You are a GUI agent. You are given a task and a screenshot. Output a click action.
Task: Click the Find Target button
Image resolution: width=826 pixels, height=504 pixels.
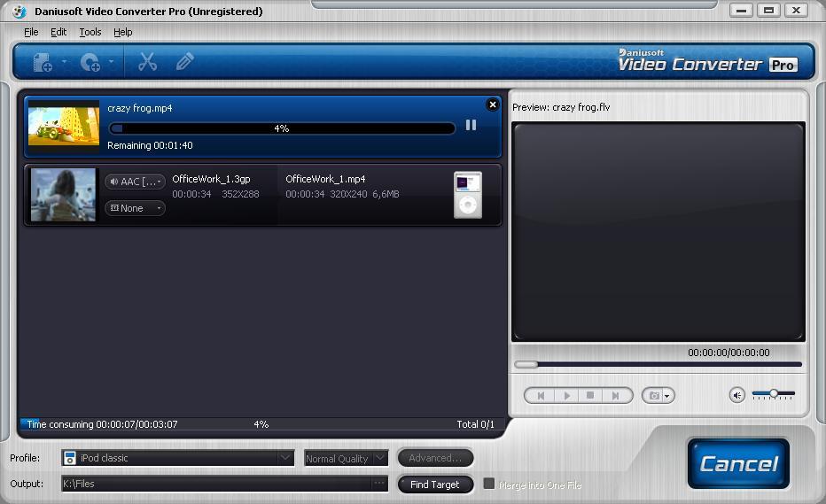(x=435, y=485)
